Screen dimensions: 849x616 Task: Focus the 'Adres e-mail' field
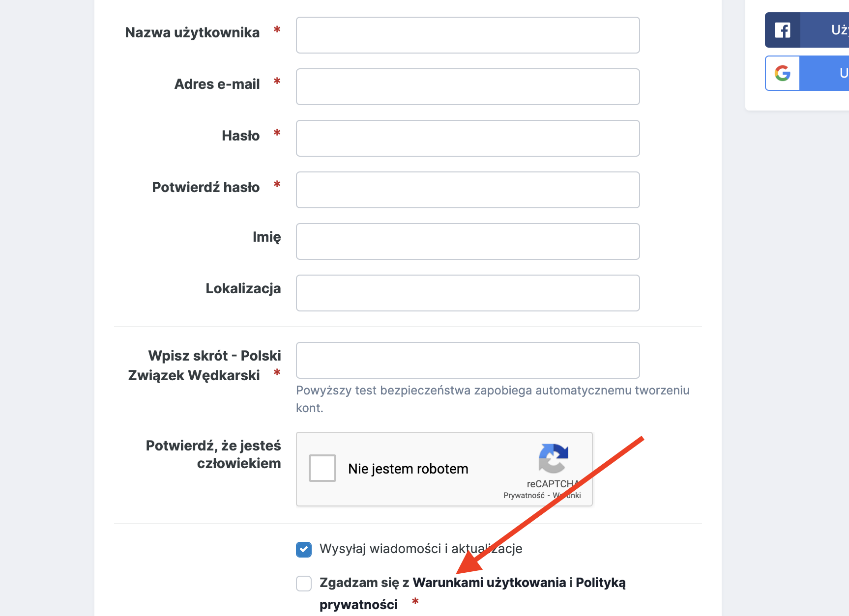468,87
